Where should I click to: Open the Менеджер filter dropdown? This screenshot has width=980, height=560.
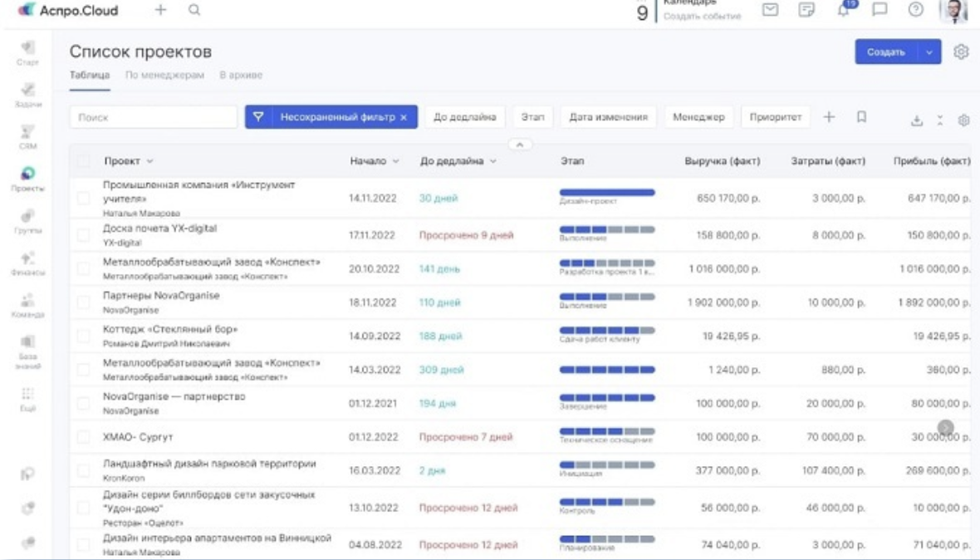698,117
